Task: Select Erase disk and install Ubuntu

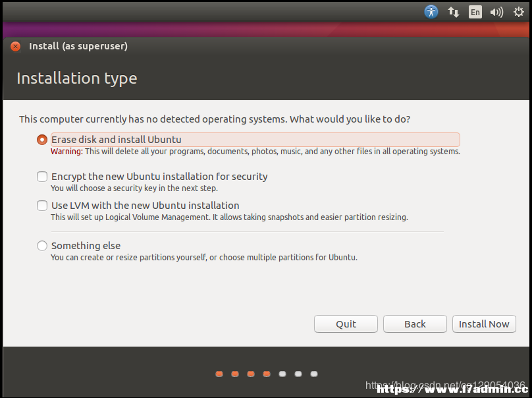Action: (42, 140)
